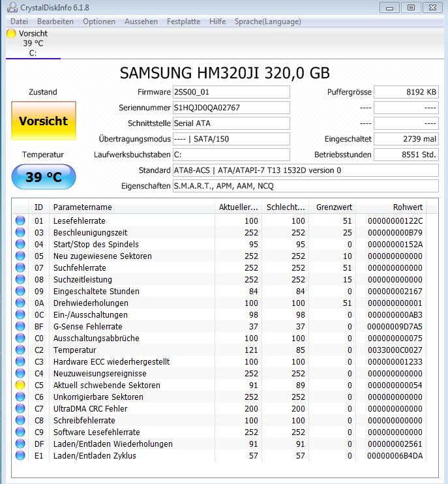Open the Festplatte menu
The image size is (448, 484).
point(183,22)
